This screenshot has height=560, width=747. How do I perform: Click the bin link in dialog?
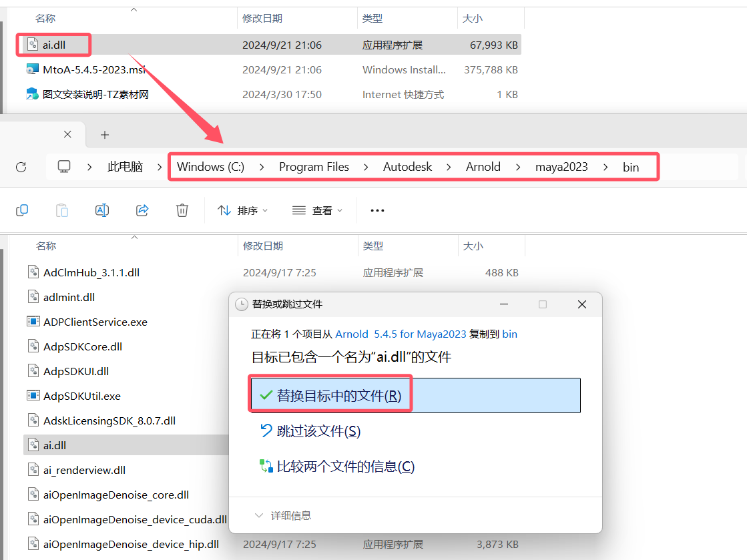(509, 334)
